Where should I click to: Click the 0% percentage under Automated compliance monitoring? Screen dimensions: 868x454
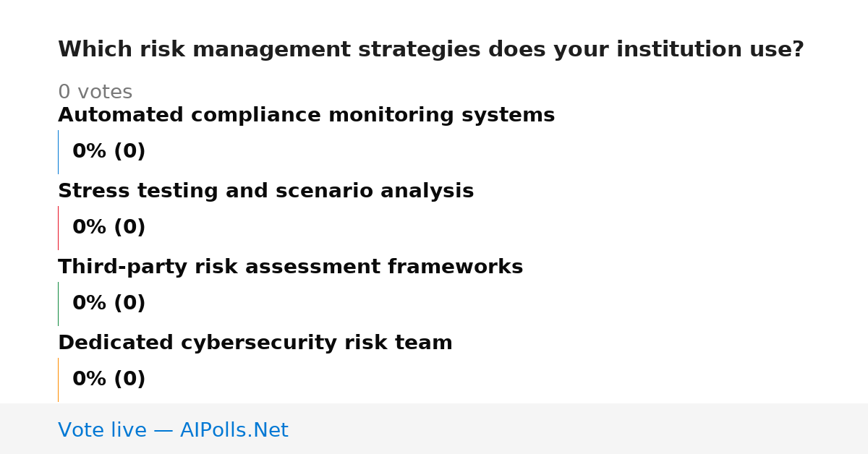(x=90, y=152)
